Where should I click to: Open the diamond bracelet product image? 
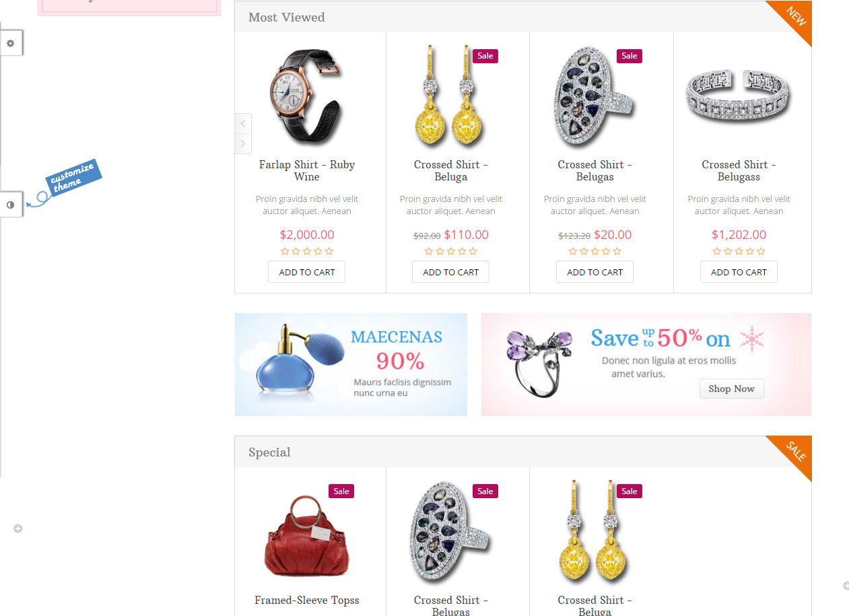pos(739,96)
